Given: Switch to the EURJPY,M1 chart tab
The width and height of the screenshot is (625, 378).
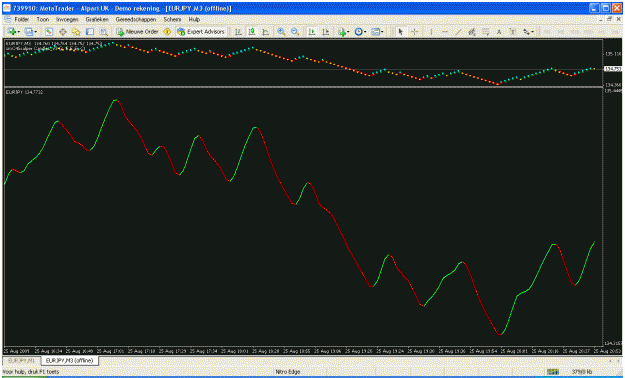Looking at the screenshot, I should click(x=22, y=360).
